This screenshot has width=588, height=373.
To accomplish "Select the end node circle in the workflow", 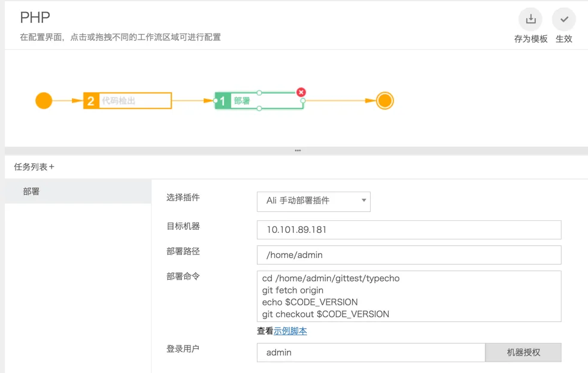I will click(x=384, y=101).
